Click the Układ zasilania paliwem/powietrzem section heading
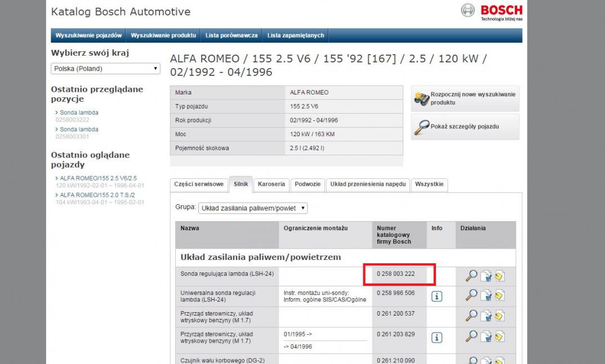Screen dimensions: 605x364 pos(261,257)
